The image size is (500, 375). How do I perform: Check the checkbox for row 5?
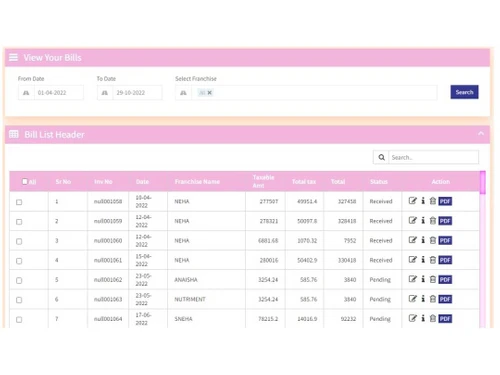pos(19,280)
